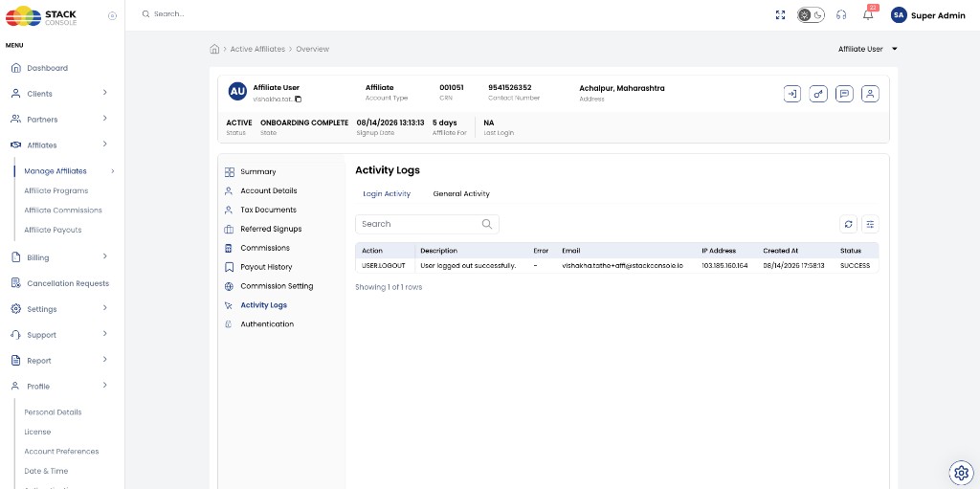This screenshot has width=980, height=489.
Task: Open Affiliate Payouts
Action: (54, 230)
